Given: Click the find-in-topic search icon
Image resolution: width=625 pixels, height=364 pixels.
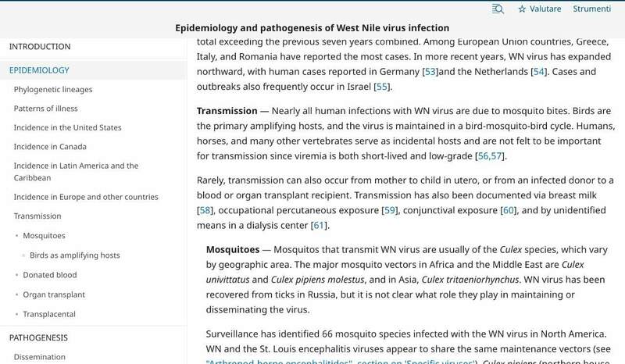Looking at the screenshot, I should (498, 9).
